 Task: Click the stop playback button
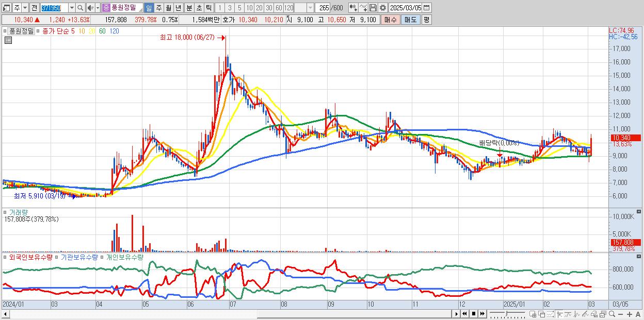473,314
